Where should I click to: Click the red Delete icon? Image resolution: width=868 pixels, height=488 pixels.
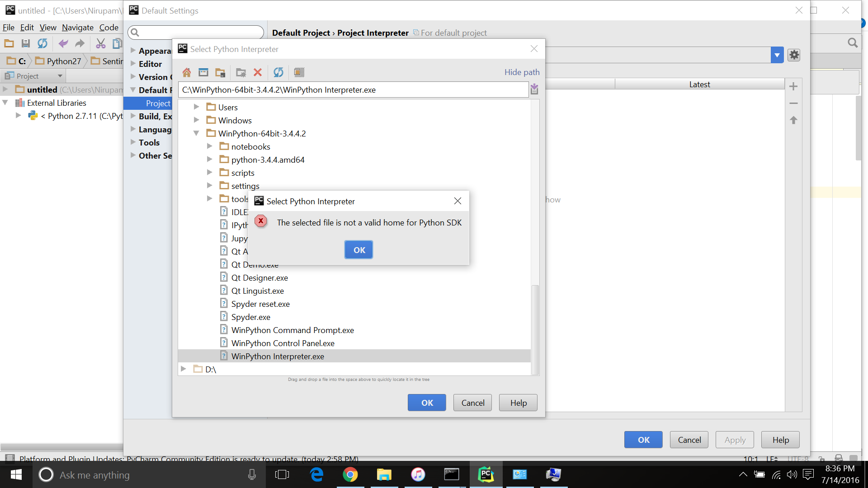(x=258, y=72)
